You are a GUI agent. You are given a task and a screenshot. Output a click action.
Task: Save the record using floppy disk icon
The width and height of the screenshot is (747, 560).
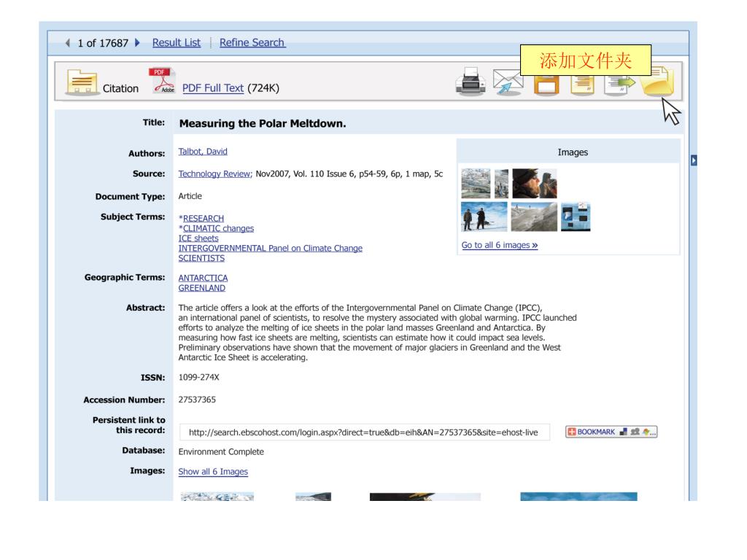(x=546, y=85)
